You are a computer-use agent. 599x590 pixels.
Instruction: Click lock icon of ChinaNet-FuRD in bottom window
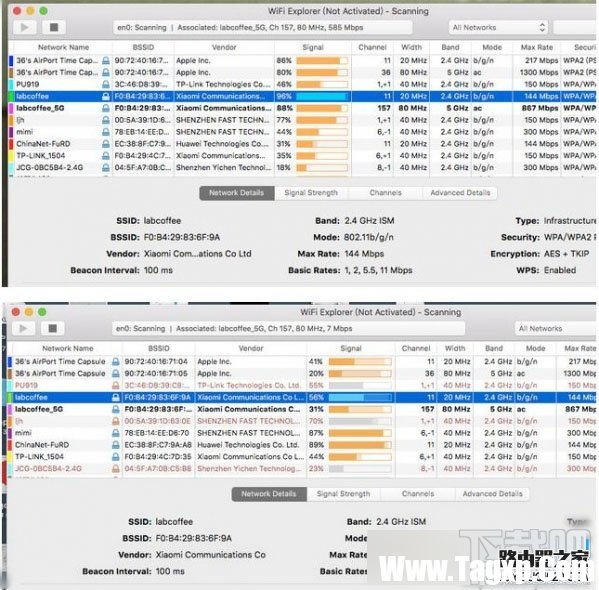pos(115,445)
